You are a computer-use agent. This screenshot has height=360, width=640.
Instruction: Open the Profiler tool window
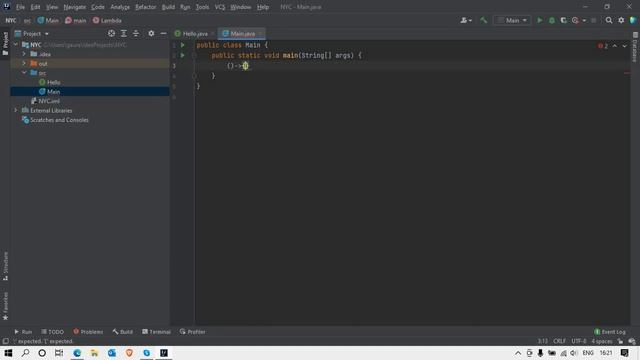click(x=192, y=332)
